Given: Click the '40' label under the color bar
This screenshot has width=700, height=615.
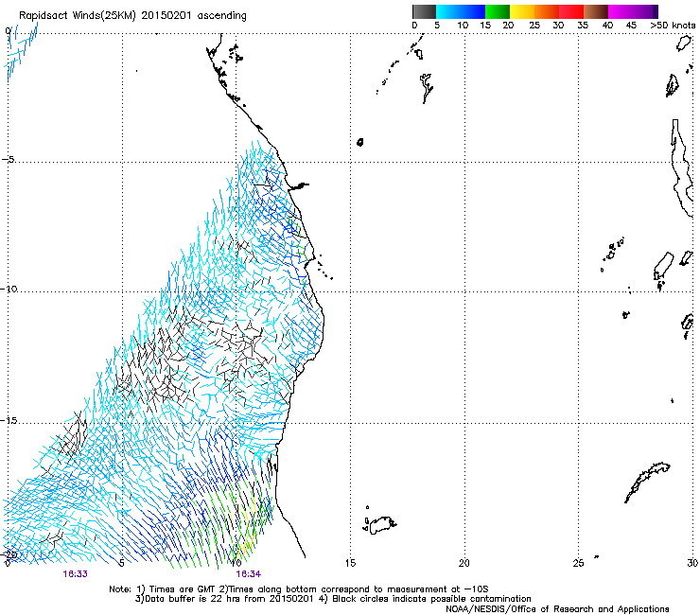Looking at the screenshot, I should click(x=607, y=26).
